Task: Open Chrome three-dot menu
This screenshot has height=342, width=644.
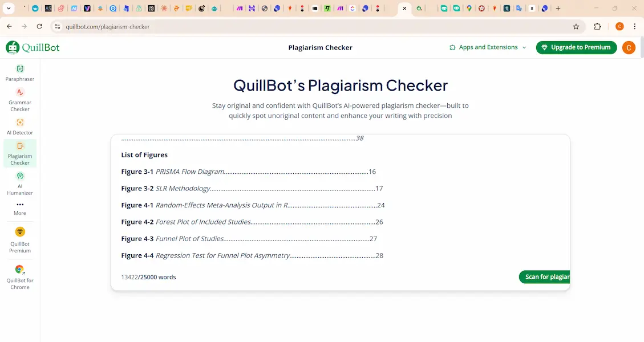Action: [634, 27]
